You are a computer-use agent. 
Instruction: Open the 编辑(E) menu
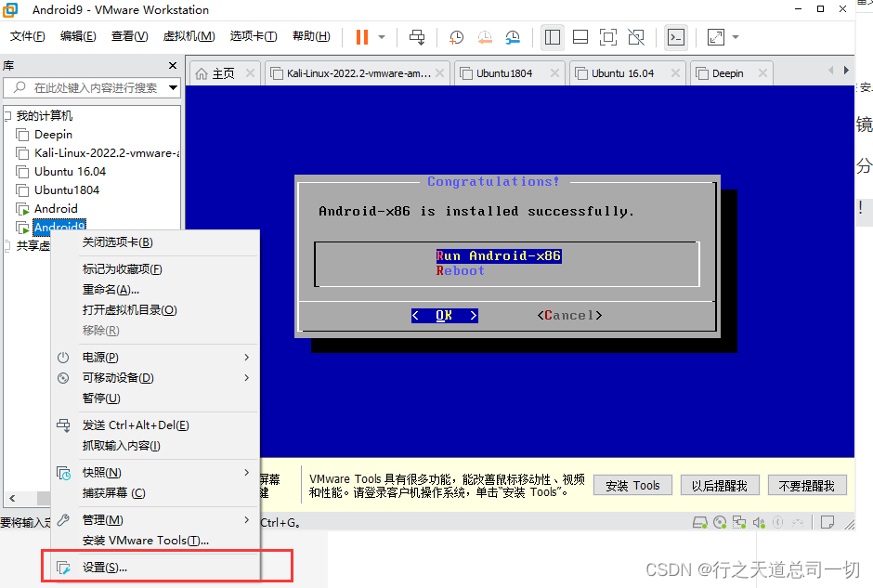point(78,36)
